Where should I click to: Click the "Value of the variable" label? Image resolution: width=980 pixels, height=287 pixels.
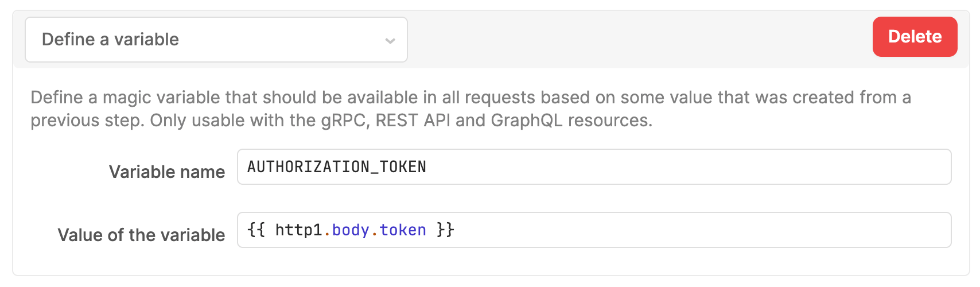coord(141,235)
